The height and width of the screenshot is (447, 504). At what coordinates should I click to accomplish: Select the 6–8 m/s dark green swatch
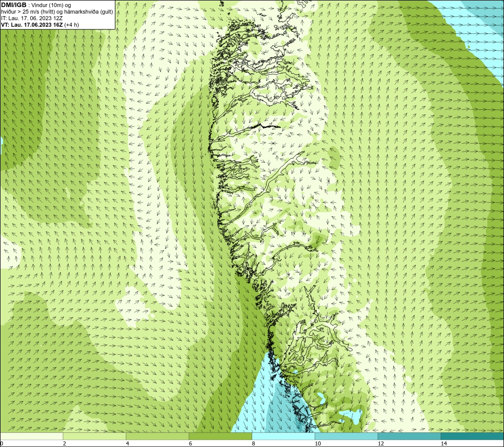tap(221, 436)
